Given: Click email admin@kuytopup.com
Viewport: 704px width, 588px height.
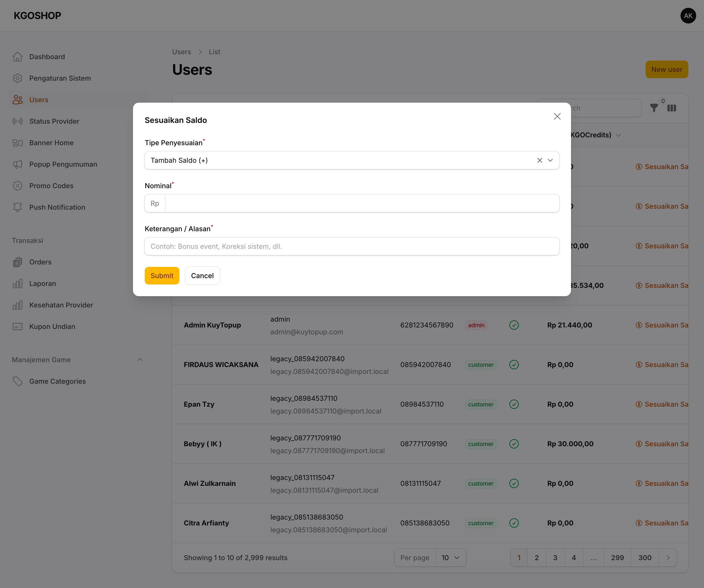Looking at the screenshot, I should 306,332.
